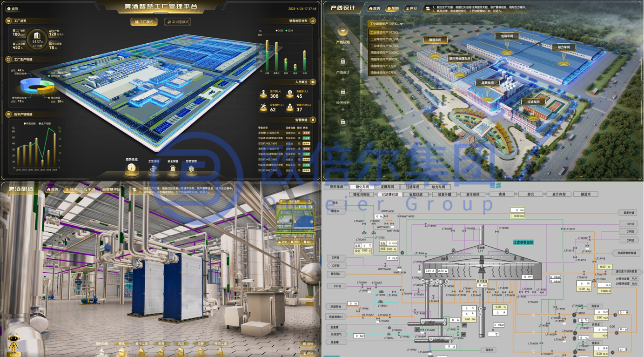Switch to the 发酵车间 tab
The height and width of the screenshot is (357, 644).
(387, 187)
